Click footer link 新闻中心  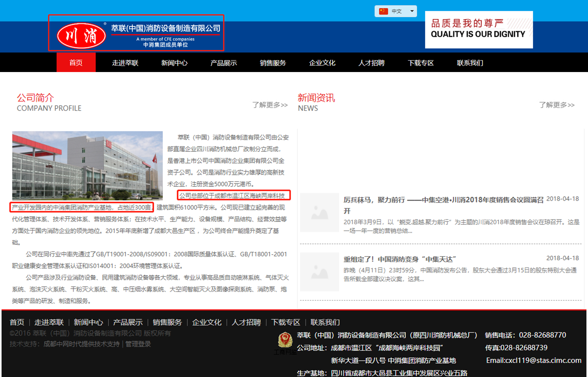pos(88,322)
